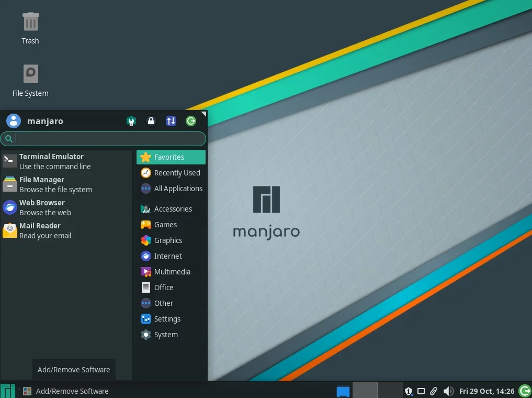532x398 pixels.
Task: Open the Games category
Action: [171, 225]
